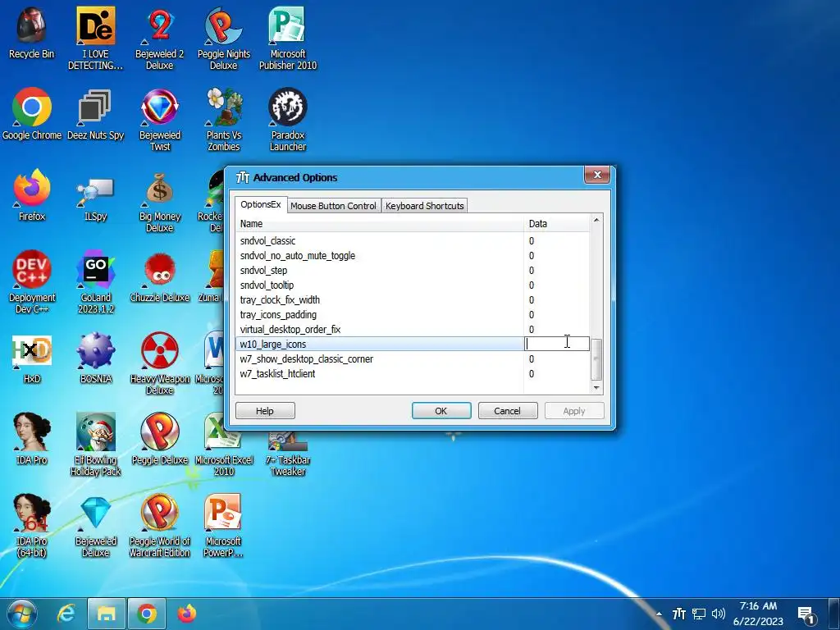The width and height of the screenshot is (840, 630).
Task: Click the options list scroll down arrow
Action: pyautogui.click(x=596, y=387)
